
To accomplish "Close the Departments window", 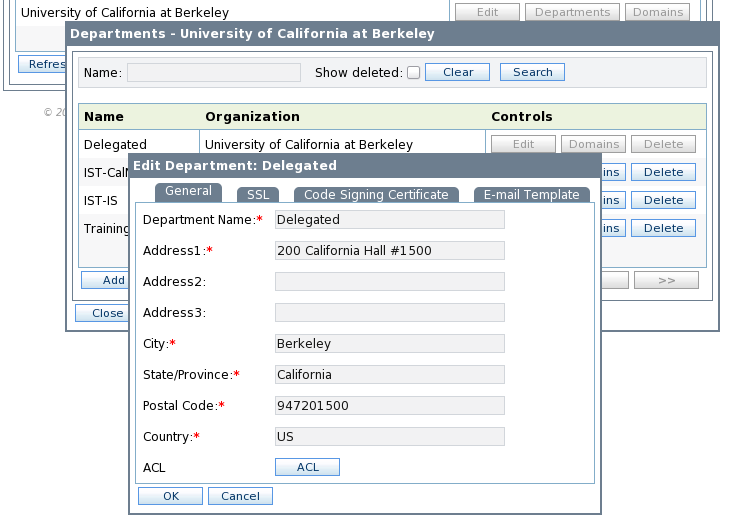I will coord(102,313).
